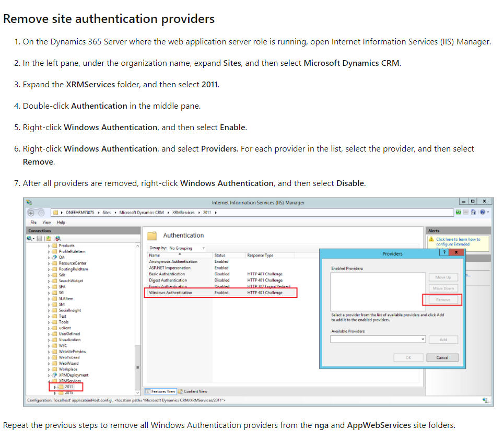Click the warning alert icon in Alerts pane
The image size is (504, 441).
pos(431,239)
